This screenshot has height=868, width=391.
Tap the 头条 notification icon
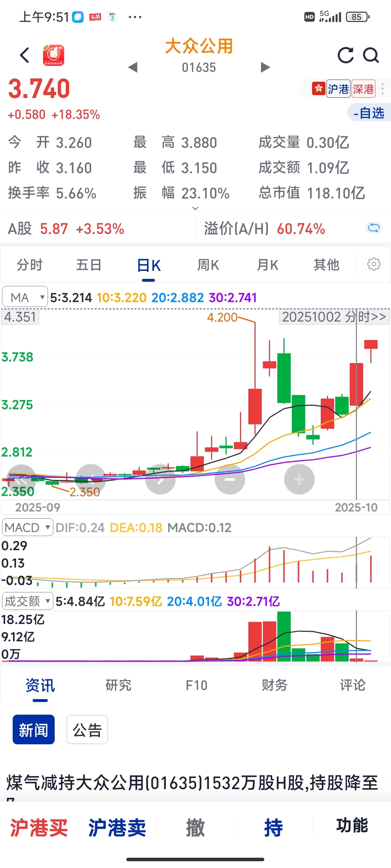coord(95,17)
